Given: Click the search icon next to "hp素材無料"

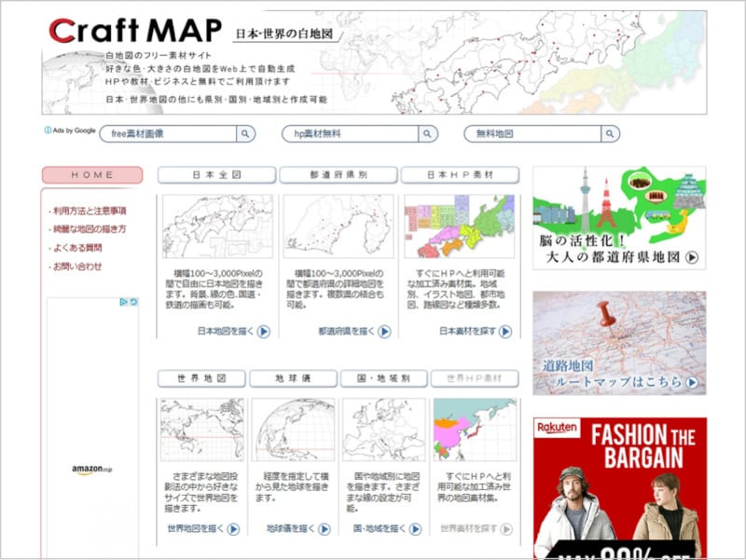Looking at the screenshot, I should pyautogui.click(x=427, y=133).
